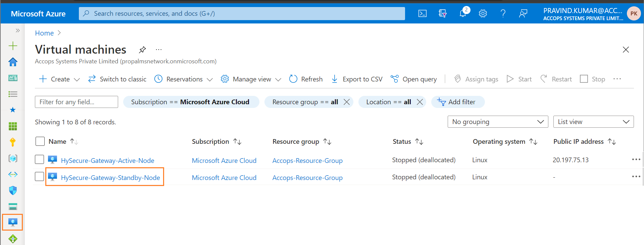Viewport: 644px width, 245px height.
Task: Check the HySecure-Gateway-Standby-Node row checkbox
Action: coord(40,176)
